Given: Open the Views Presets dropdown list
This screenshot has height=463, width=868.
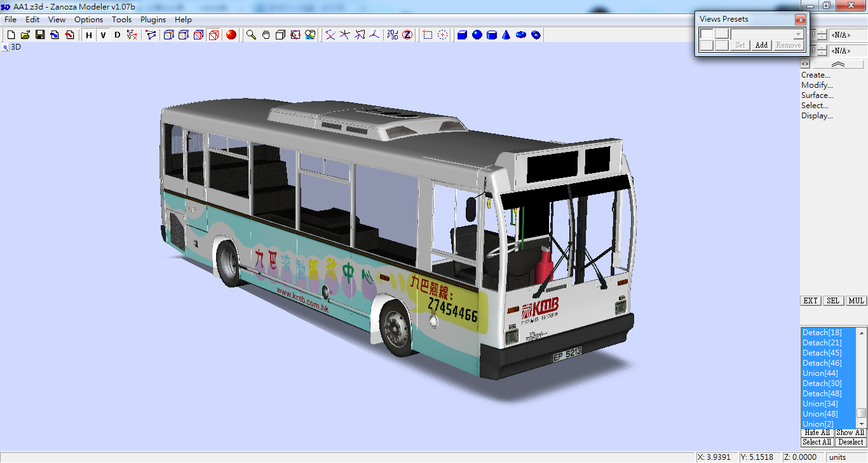Looking at the screenshot, I should [799, 34].
